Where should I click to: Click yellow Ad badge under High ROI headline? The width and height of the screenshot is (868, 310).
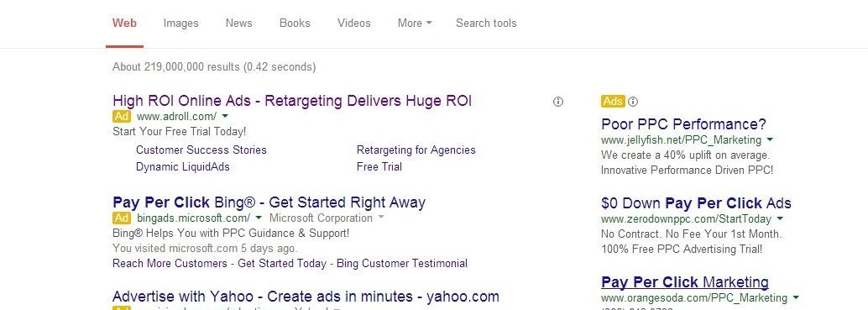click(122, 116)
